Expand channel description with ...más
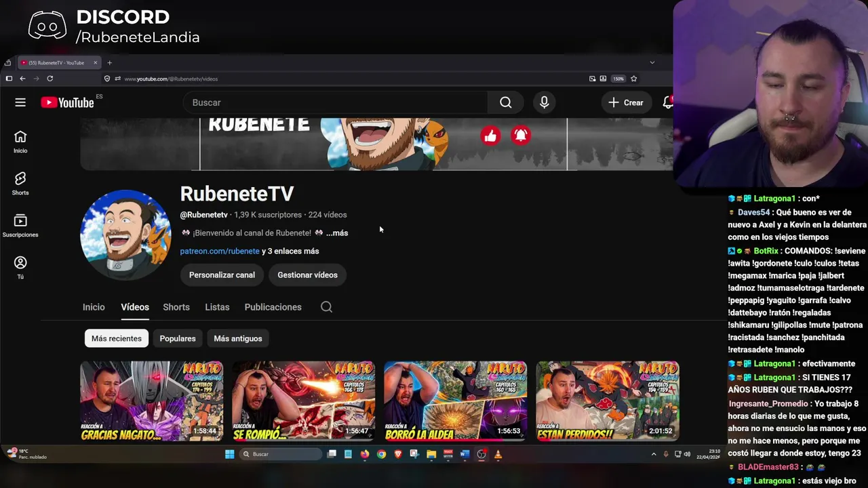Image resolution: width=868 pixels, height=488 pixels. [337, 232]
